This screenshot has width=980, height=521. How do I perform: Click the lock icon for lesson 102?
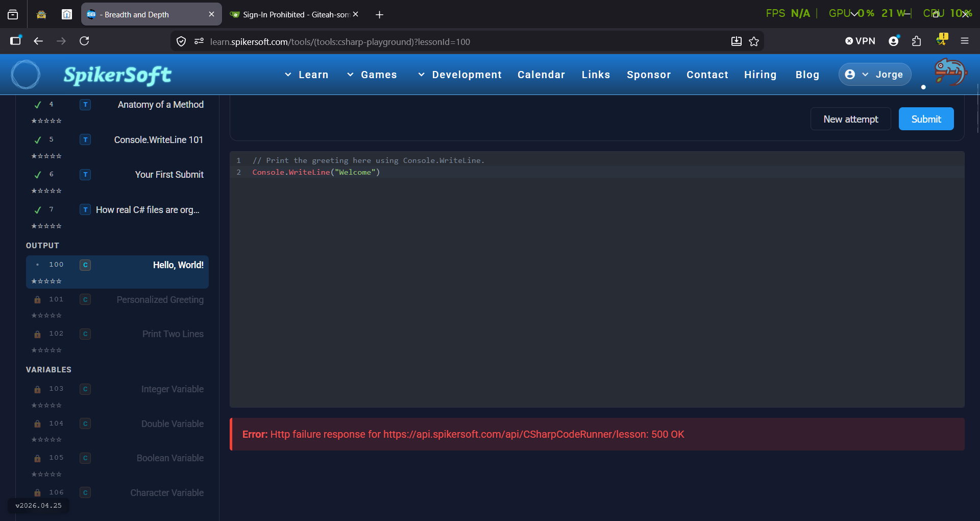click(x=37, y=334)
